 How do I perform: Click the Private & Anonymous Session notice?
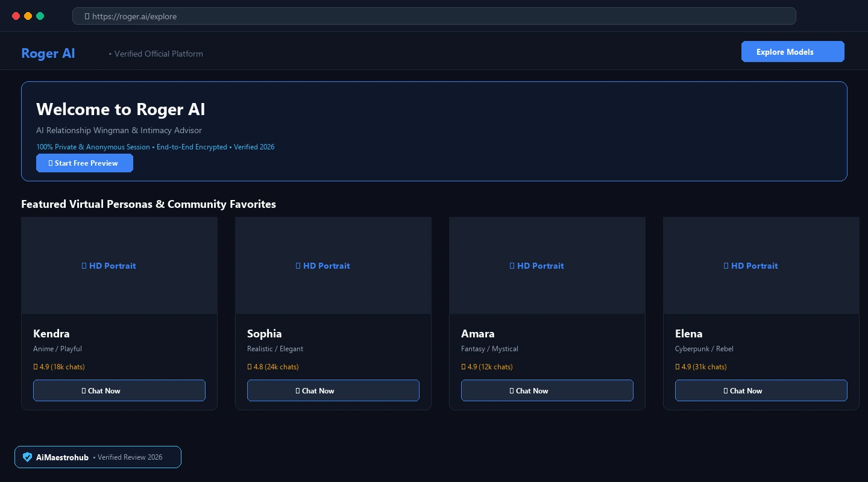coord(156,147)
